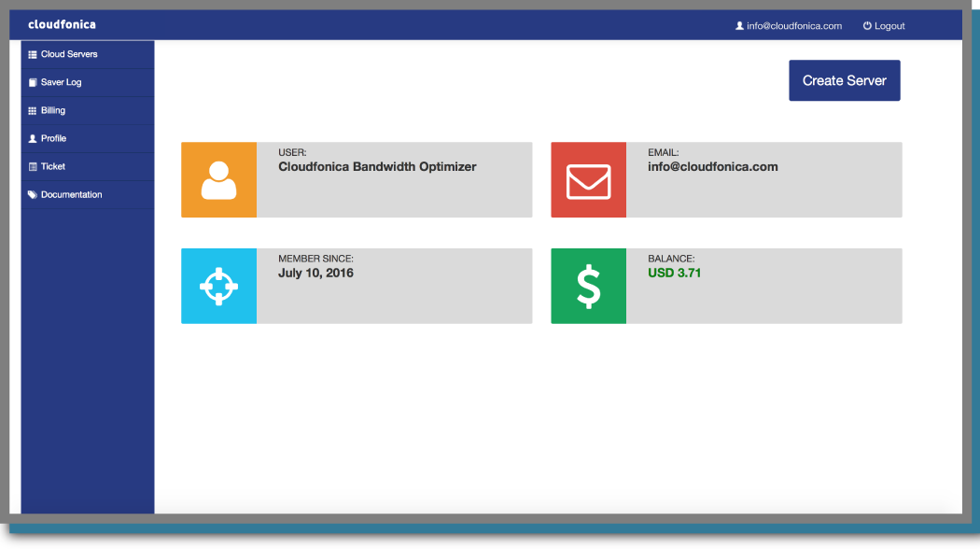The height and width of the screenshot is (549, 980).
Task: Open the Documentation menu item
Action: click(88, 195)
